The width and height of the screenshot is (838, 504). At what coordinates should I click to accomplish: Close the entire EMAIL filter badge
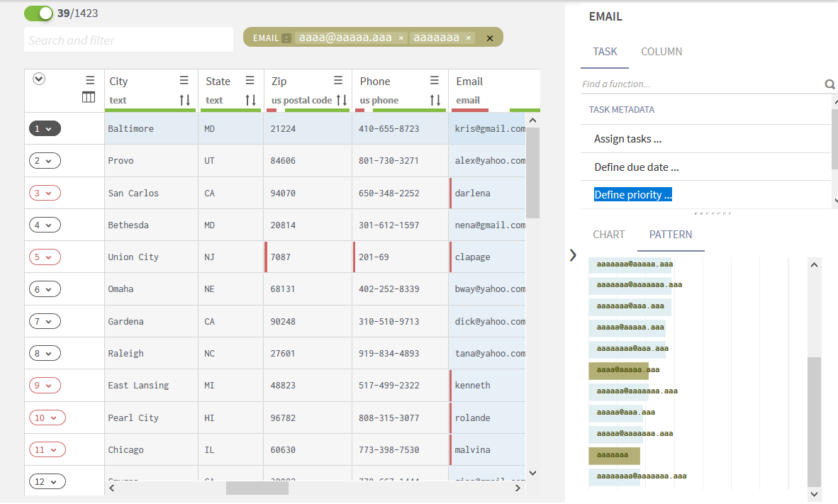tap(489, 38)
